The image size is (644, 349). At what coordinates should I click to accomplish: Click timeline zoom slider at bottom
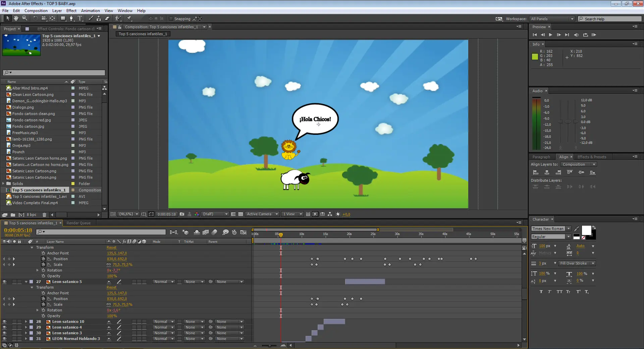pyautogui.click(x=269, y=345)
